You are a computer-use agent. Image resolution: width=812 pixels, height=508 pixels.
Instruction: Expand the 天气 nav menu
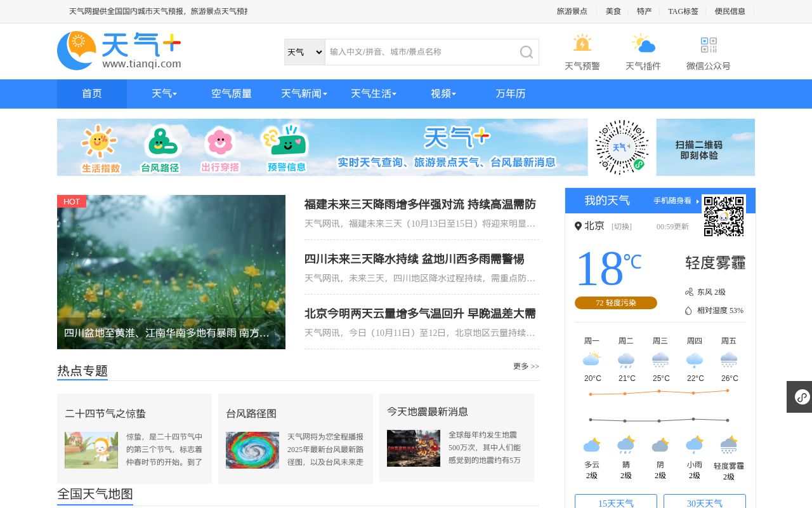coord(164,94)
